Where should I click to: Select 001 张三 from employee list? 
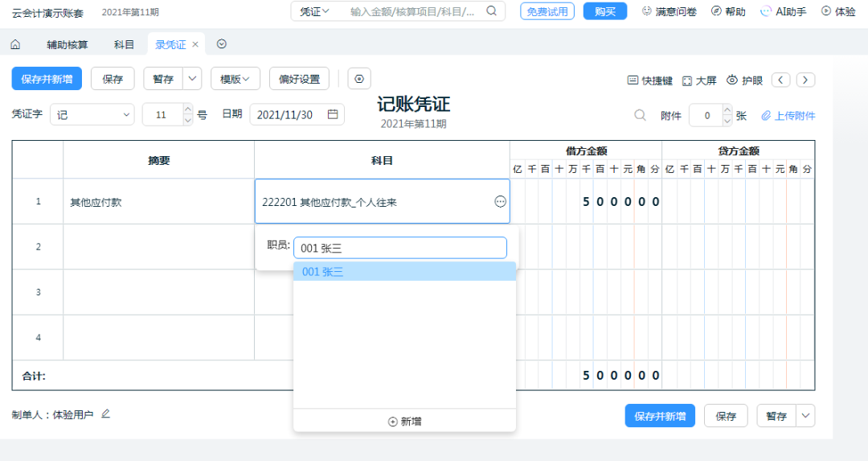(403, 272)
